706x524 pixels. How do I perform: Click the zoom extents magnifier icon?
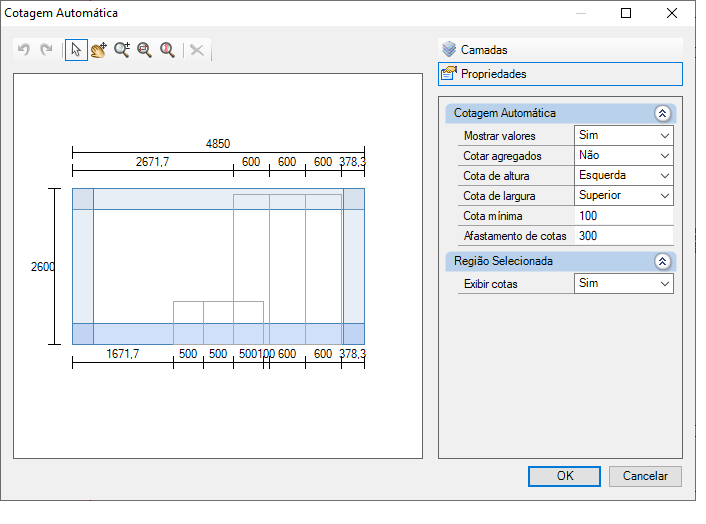[x=167, y=50]
